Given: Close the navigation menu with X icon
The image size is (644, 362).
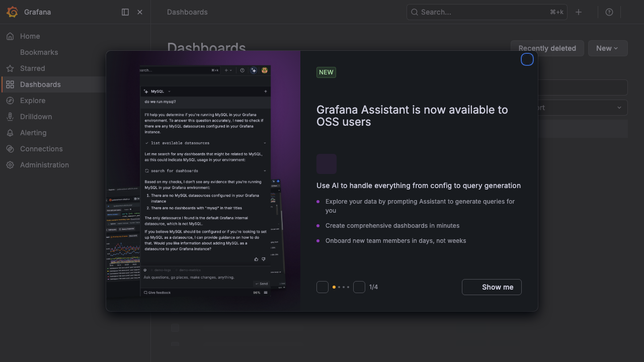Looking at the screenshot, I should pyautogui.click(x=140, y=12).
